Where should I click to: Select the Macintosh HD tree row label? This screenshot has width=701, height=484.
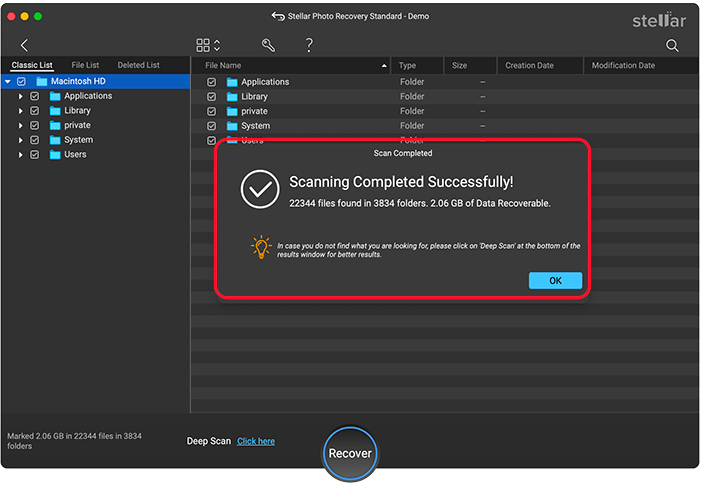(78, 81)
